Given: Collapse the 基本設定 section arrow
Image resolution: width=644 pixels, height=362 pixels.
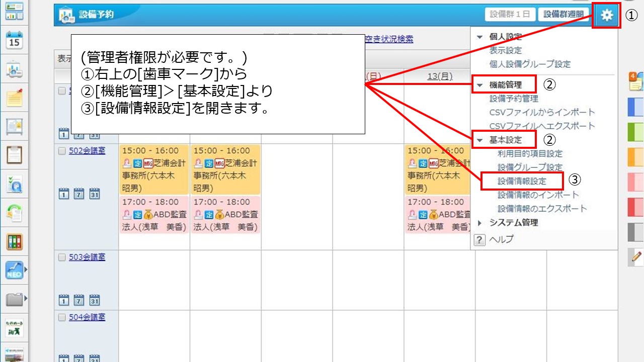Looking at the screenshot, I should pyautogui.click(x=479, y=140).
